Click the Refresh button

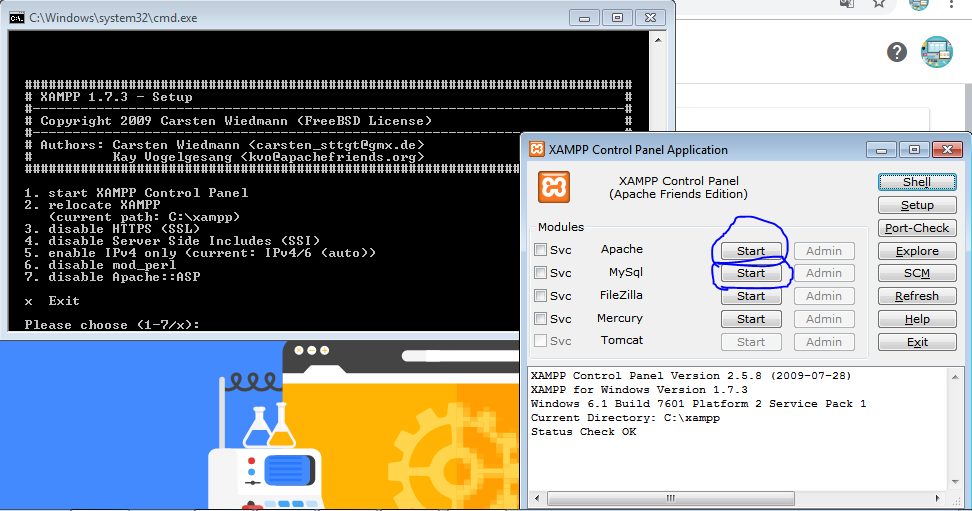[917, 296]
